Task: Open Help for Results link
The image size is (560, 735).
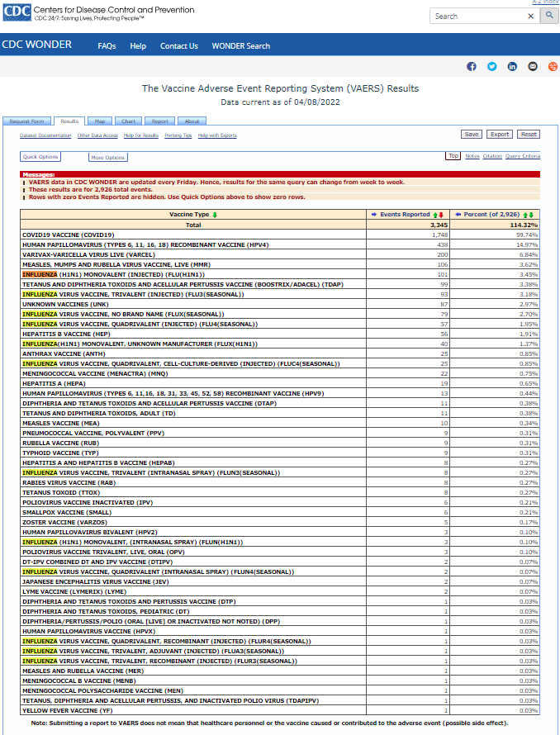Action: click(141, 135)
